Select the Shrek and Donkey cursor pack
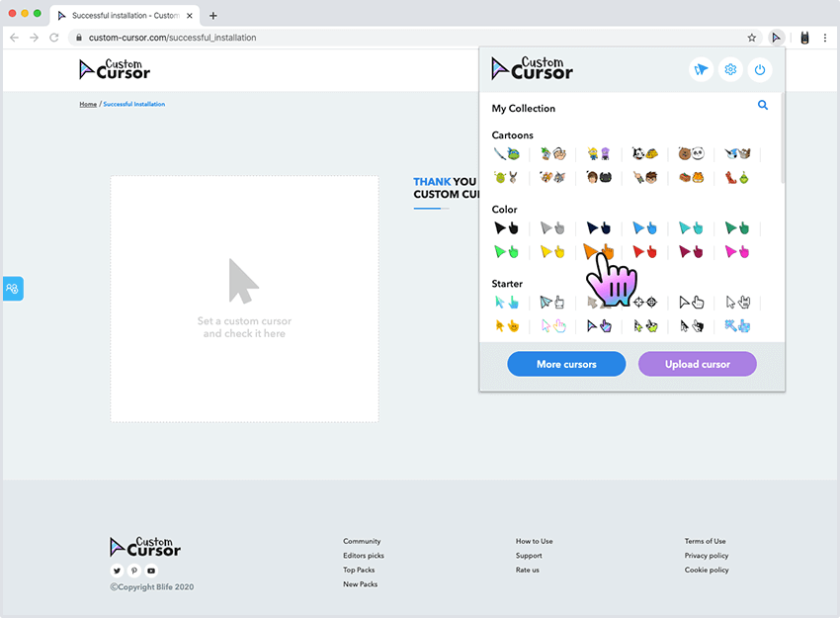The image size is (840, 618). (x=506, y=177)
